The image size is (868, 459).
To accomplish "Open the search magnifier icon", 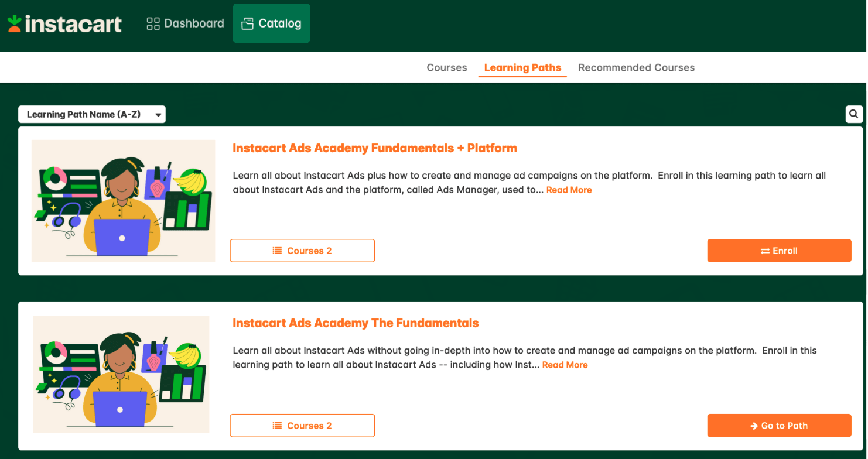I will [854, 114].
